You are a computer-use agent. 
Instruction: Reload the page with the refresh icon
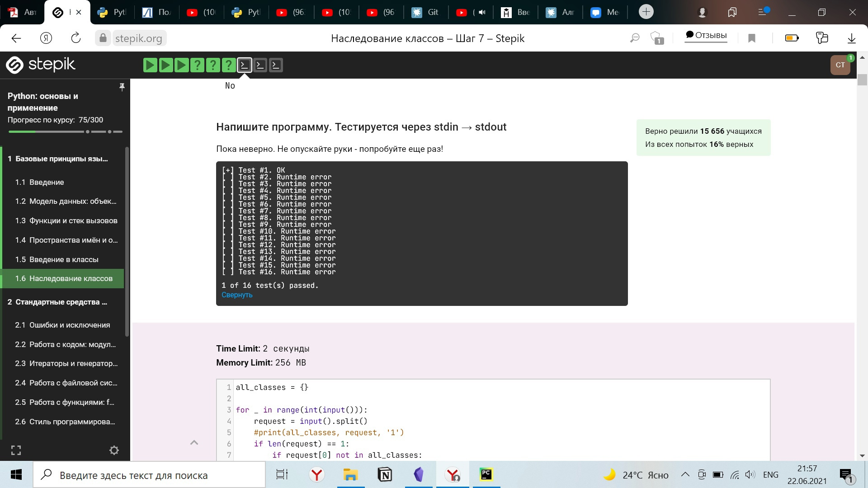(x=76, y=38)
